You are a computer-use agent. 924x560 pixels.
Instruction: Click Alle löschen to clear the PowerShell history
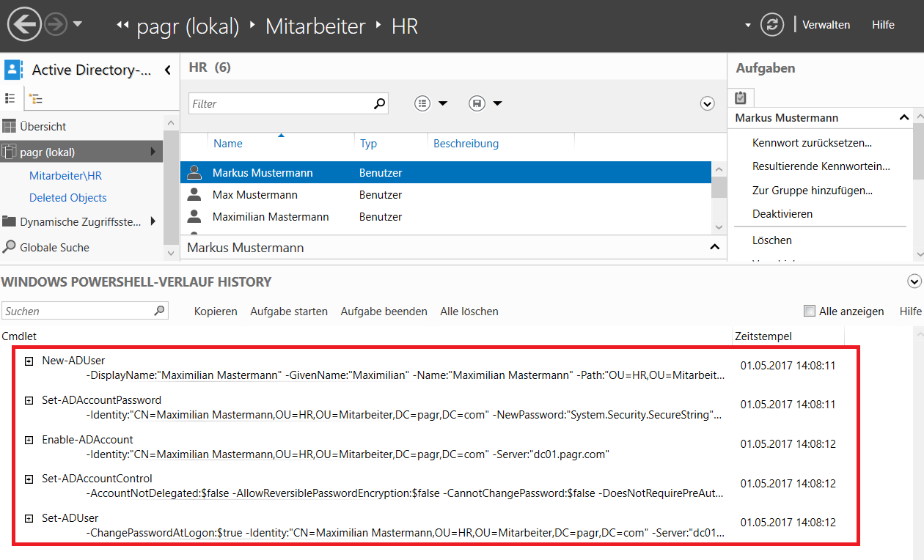coord(469,311)
